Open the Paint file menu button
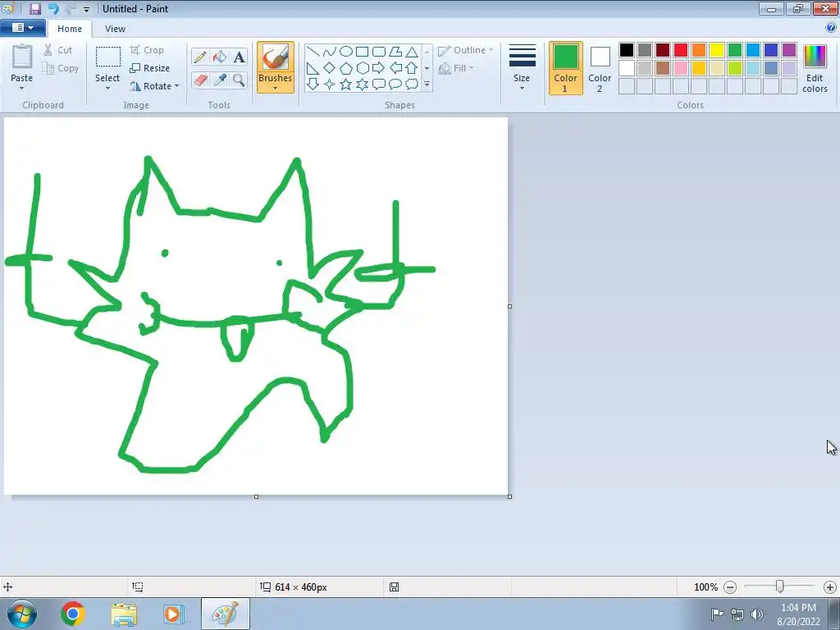The image size is (840, 630). [x=22, y=28]
